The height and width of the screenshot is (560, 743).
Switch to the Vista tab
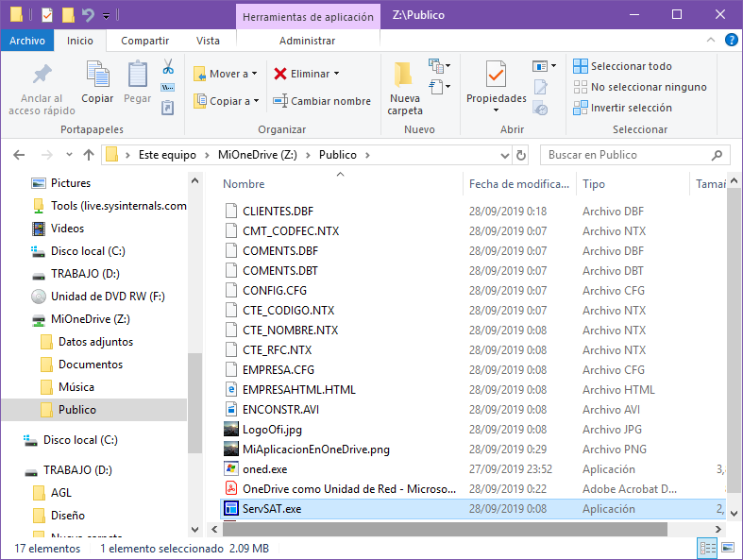(208, 41)
